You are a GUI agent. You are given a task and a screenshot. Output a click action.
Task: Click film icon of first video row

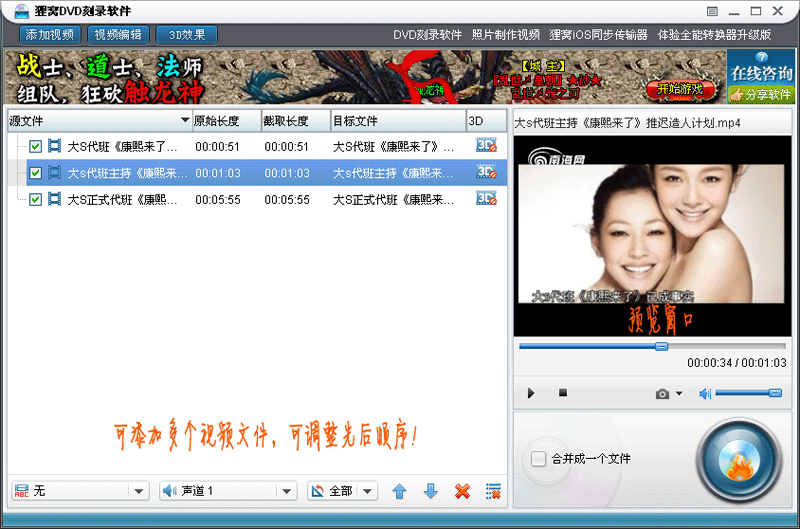[54, 146]
